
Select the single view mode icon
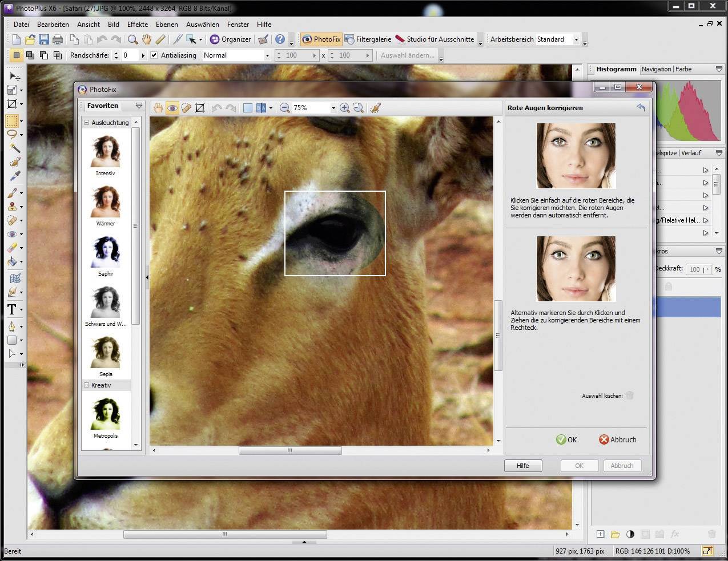tap(247, 107)
